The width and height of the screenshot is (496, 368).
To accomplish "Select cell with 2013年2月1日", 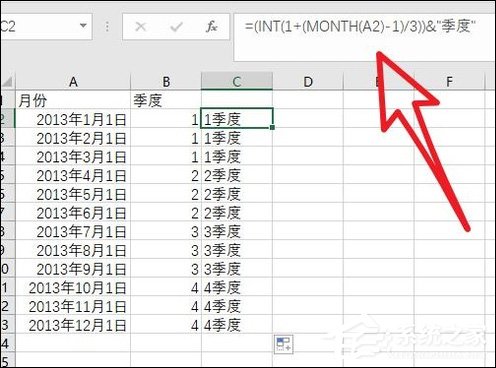I will (x=73, y=138).
